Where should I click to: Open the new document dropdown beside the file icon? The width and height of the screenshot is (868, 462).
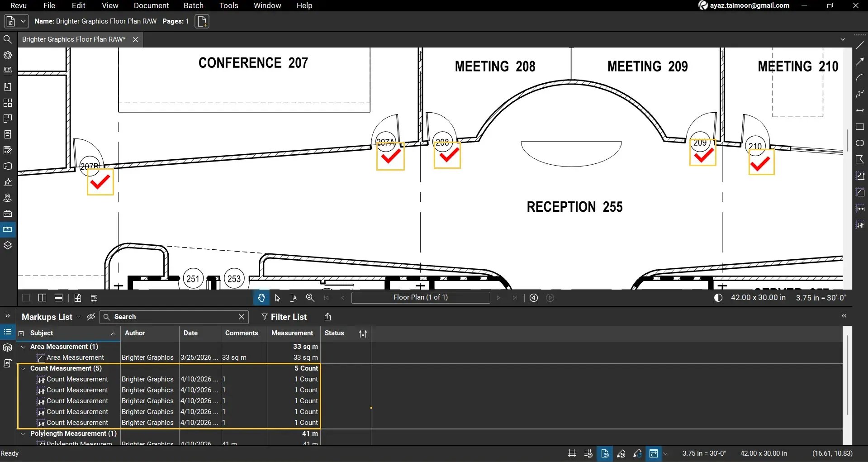(23, 21)
